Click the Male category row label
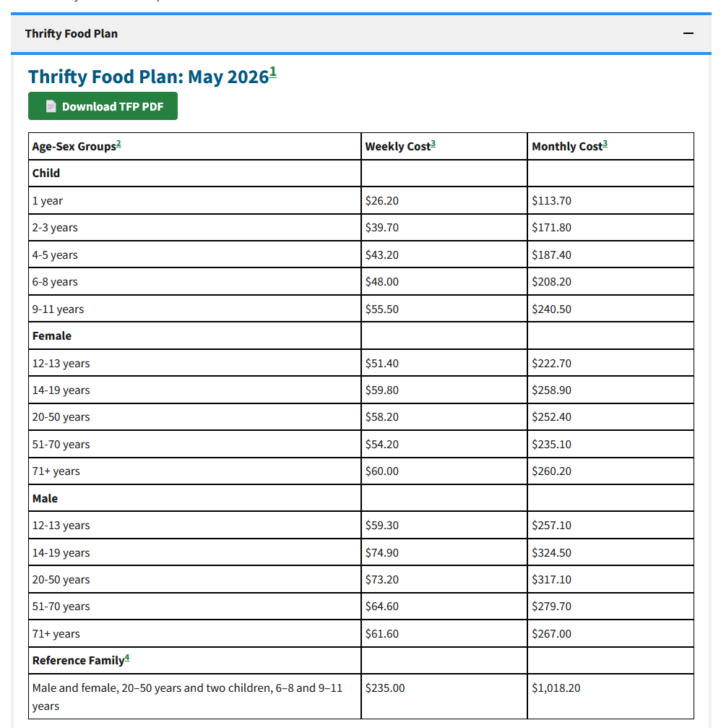Screen dimensions: 721x728 coord(45,499)
